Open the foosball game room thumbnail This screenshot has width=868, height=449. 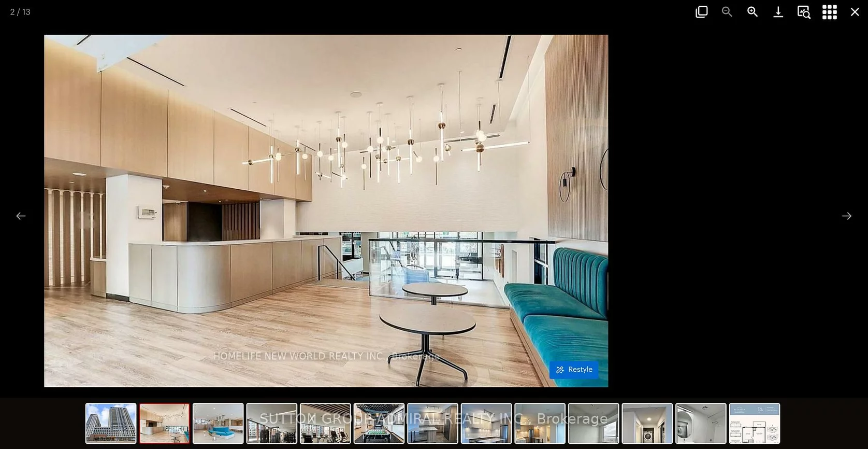click(x=379, y=424)
